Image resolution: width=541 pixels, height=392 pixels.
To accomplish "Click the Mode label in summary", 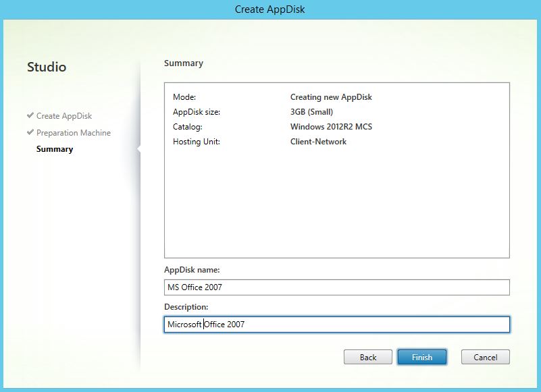I will pyautogui.click(x=184, y=97).
